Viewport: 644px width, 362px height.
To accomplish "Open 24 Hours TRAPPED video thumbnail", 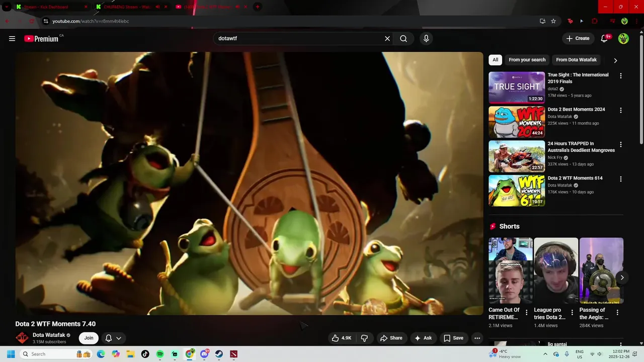I will click(517, 156).
